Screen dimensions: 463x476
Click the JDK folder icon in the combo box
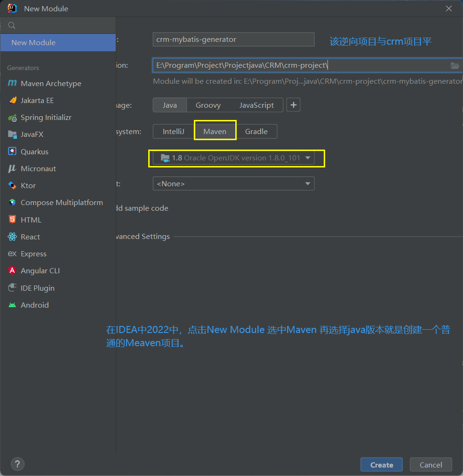coord(165,158)
